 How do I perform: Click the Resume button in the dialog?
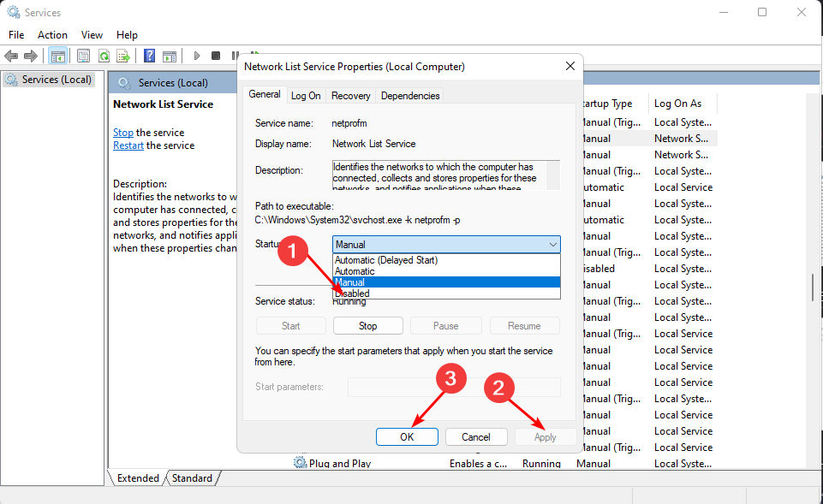pyautogui.click(x=524, y=326)
